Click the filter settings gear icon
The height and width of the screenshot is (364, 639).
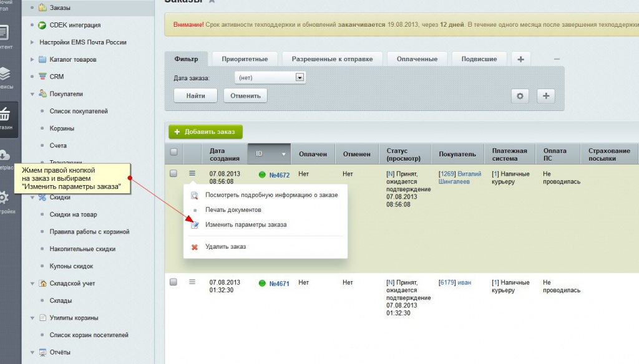(520, 96)
